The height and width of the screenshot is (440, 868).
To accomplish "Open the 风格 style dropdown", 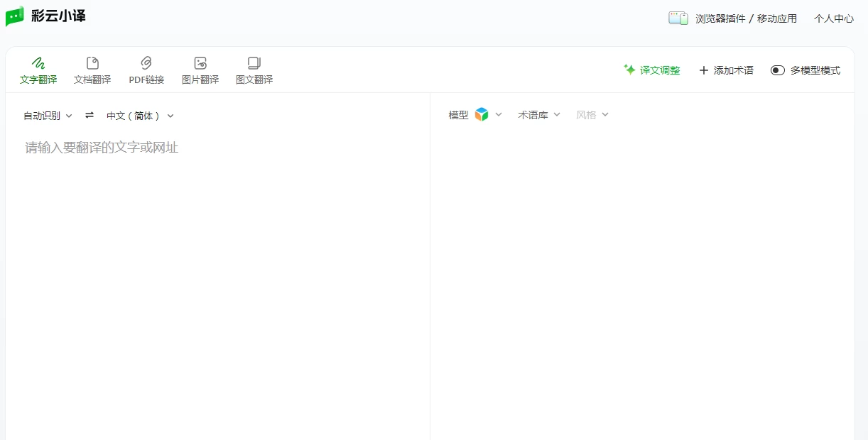I will click(x=592, y=114).
